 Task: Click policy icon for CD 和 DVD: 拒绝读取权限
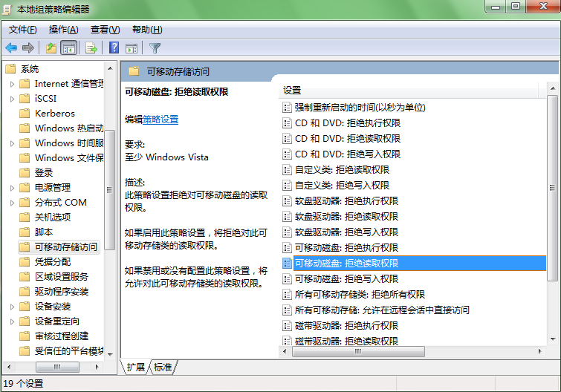tap(287, 138)
